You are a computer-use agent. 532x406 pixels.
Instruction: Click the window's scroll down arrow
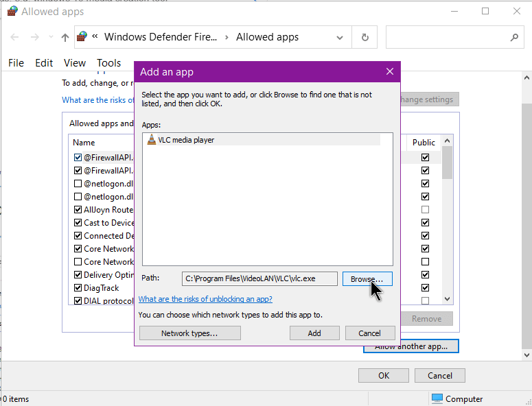coord(527,355)
